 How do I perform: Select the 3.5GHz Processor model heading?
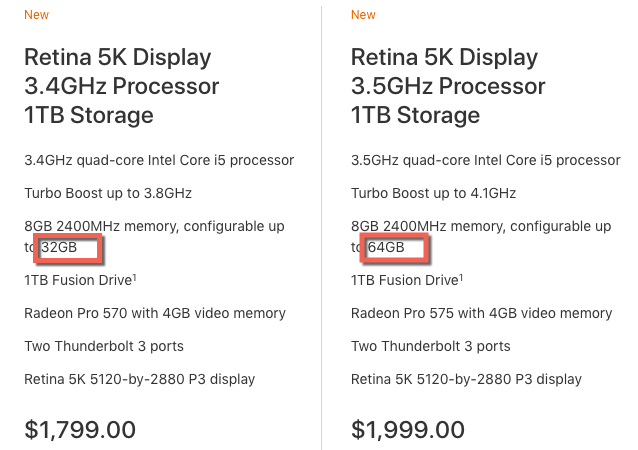pos(448,86)
